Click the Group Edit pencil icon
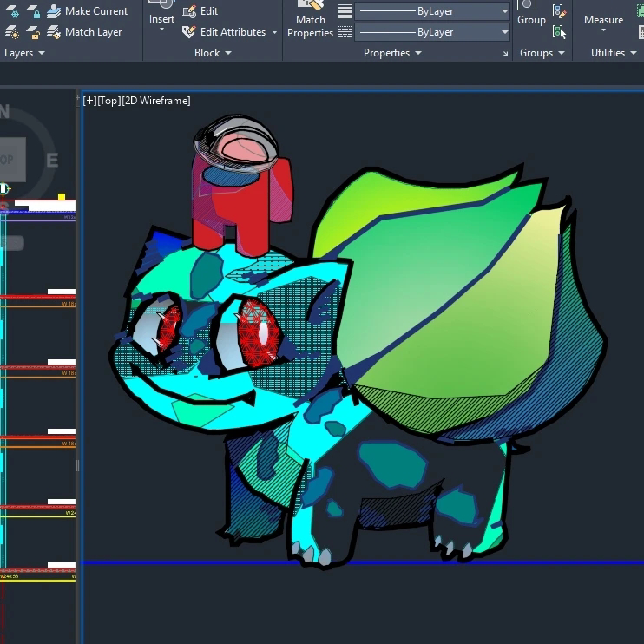This screenshot has height=644, width=644. click(559, 11)
